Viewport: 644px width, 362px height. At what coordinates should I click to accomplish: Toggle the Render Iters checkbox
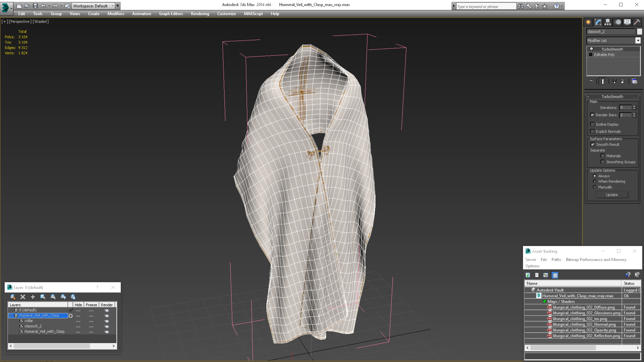[592, 115]
